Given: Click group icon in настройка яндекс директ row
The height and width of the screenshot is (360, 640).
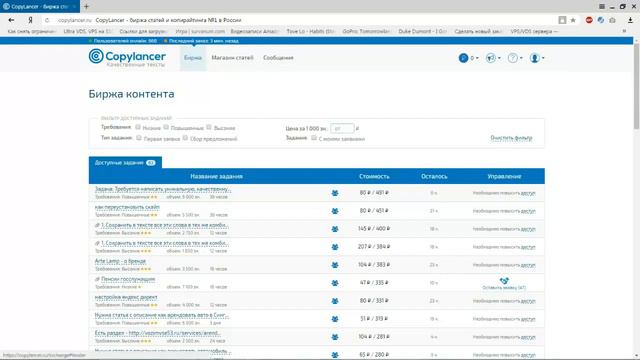Looking at the screenshot, I should (x=335, y=300).
